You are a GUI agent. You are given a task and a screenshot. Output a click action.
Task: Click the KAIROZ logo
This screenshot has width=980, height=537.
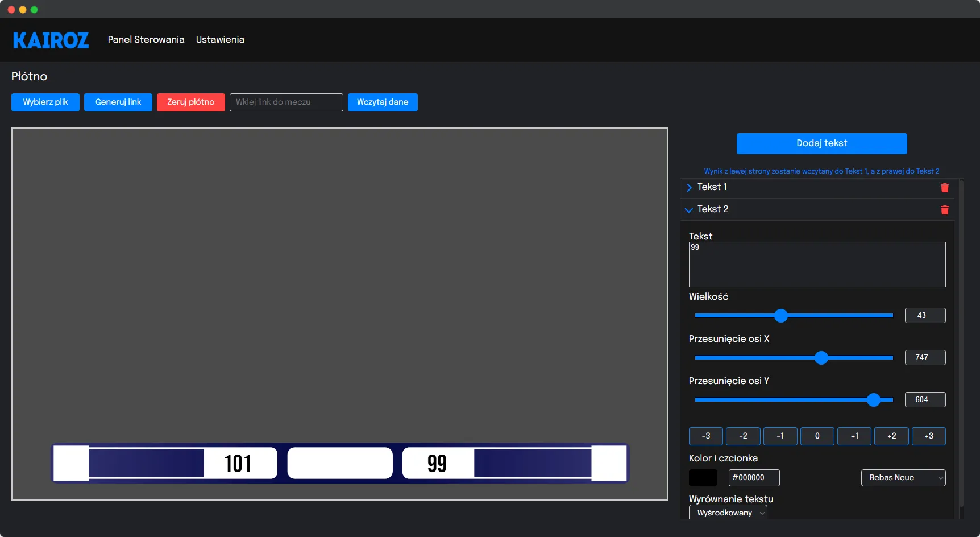pyautogui.click(x=51, y=40)
